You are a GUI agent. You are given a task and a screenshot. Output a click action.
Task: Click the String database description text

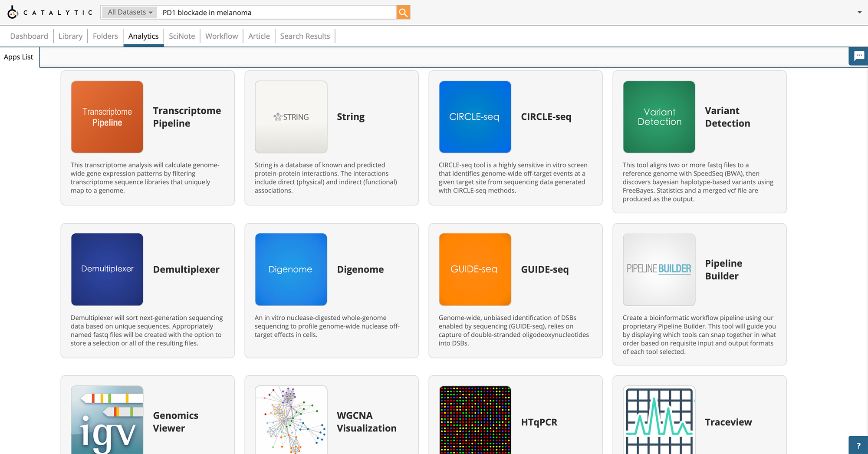click(x=326, y=178)
